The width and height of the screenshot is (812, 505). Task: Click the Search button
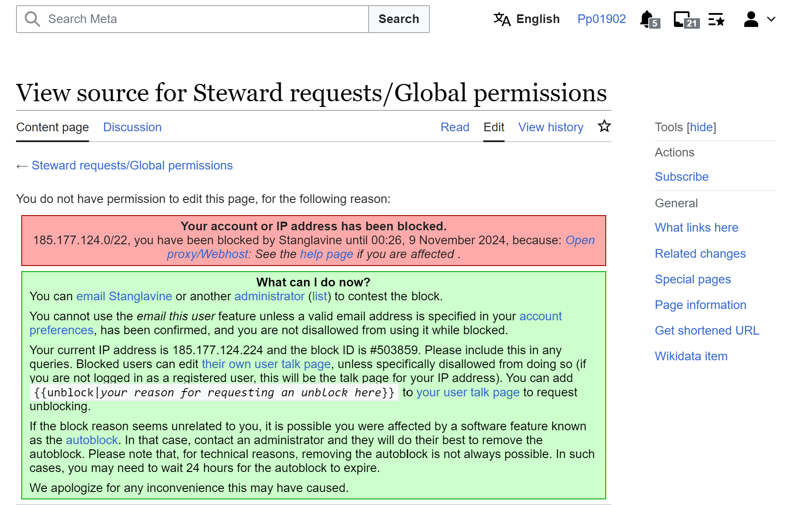point(399,19)
